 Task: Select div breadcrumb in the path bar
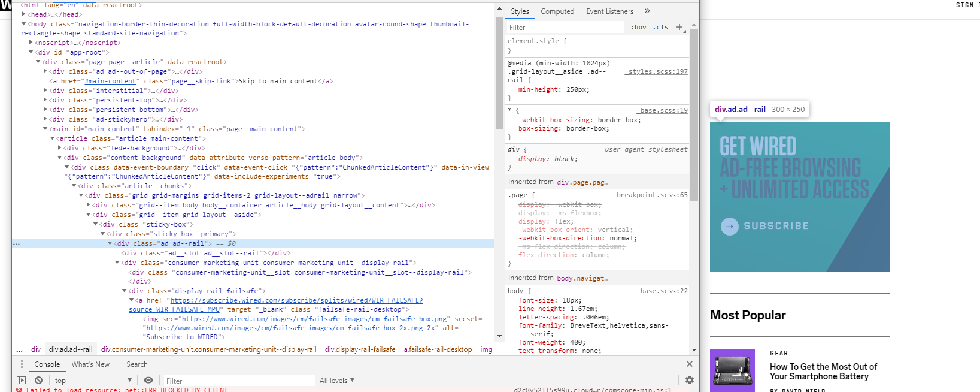pos(36,349)
